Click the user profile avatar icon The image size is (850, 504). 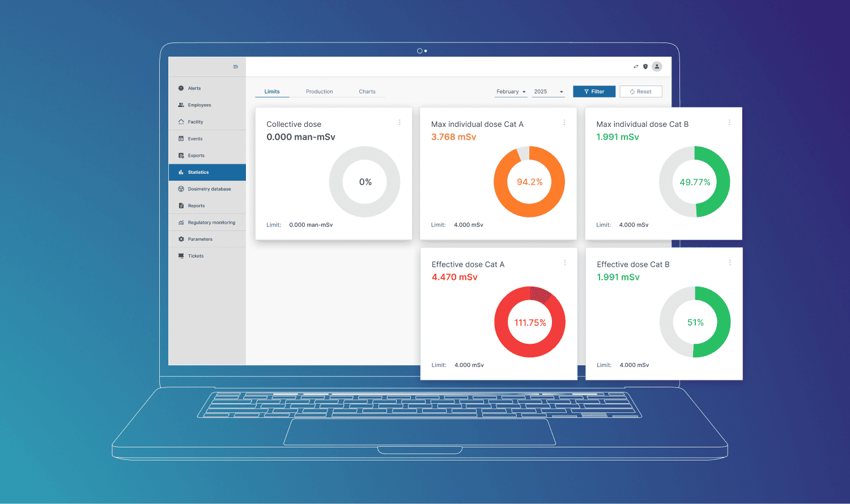click(x=657, y=67)
